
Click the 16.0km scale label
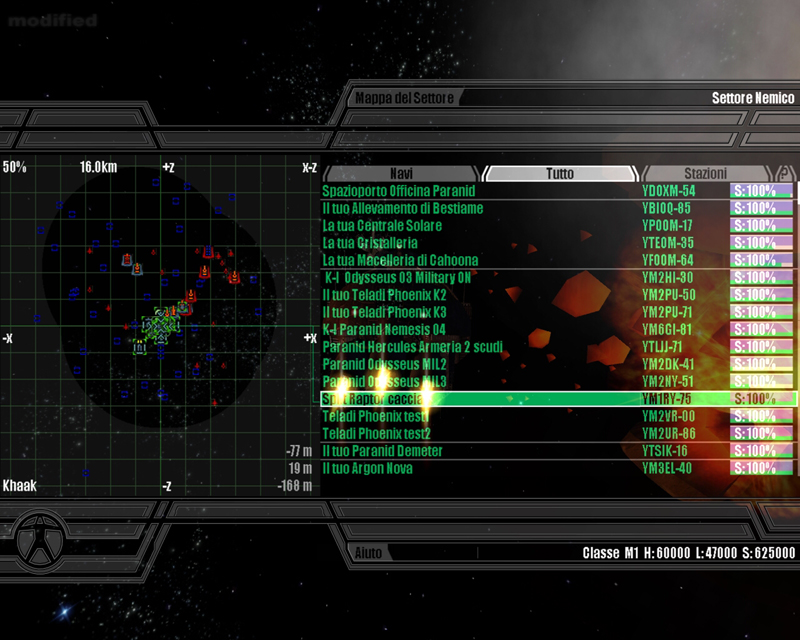(98, 167)
